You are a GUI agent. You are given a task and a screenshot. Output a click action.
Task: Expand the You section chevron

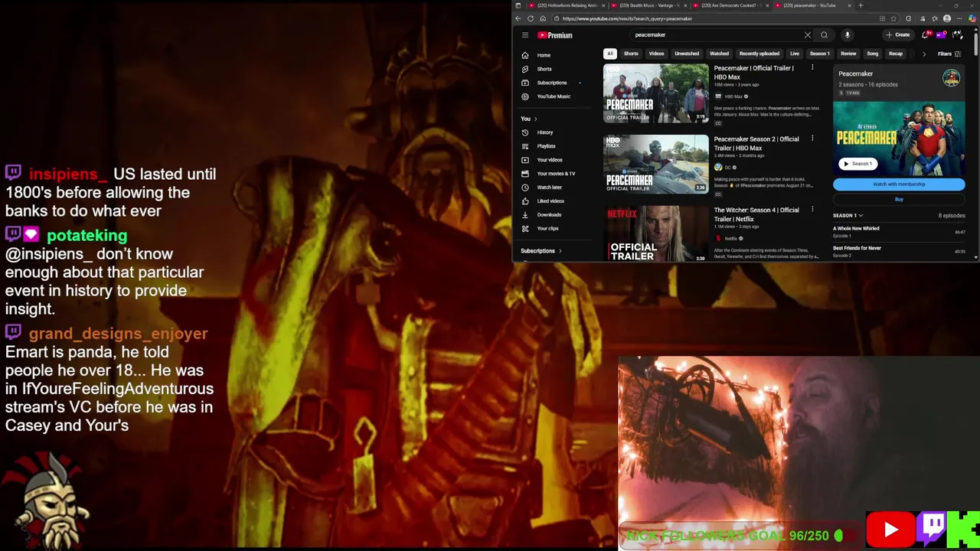pyautogui.click(x=535, y=119)
